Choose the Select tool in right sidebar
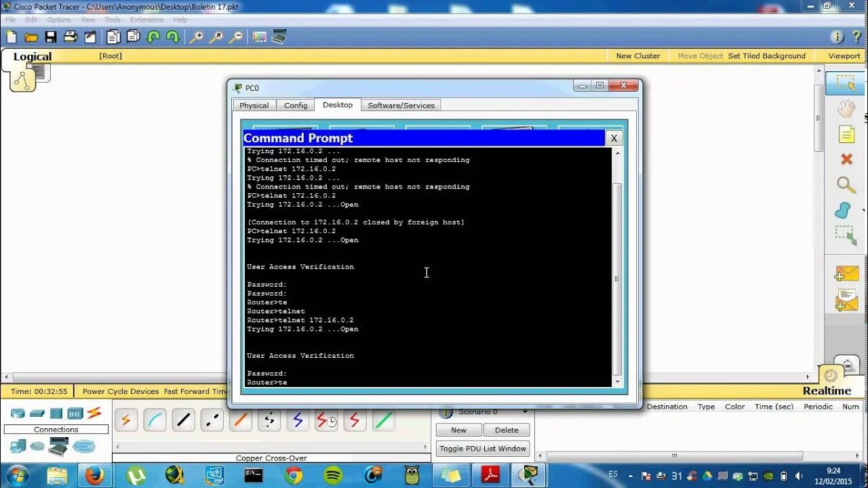The width and height of the screenshot is (868, 488). point(846,83)
